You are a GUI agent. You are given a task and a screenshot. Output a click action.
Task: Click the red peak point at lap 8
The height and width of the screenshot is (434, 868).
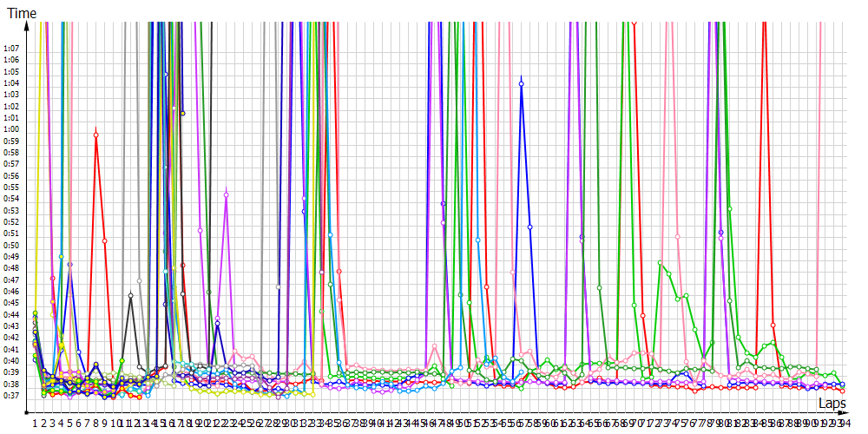(95, 135)
